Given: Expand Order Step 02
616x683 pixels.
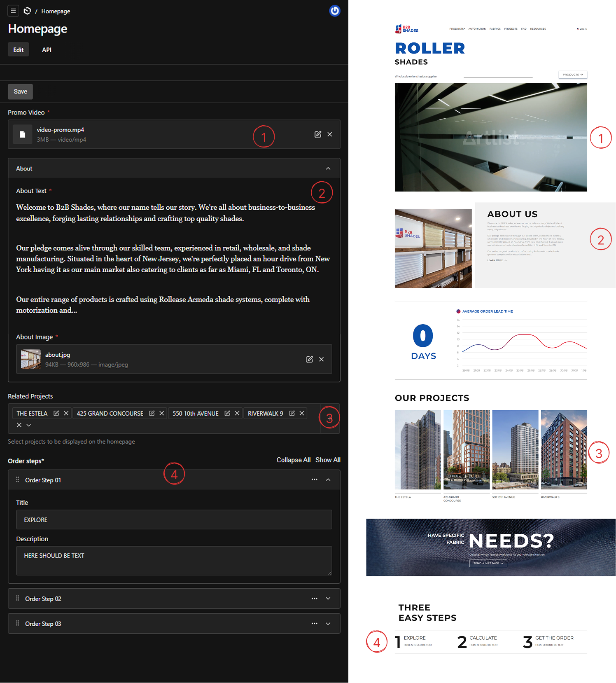Looking at the screenshot, I should [328, 598].
